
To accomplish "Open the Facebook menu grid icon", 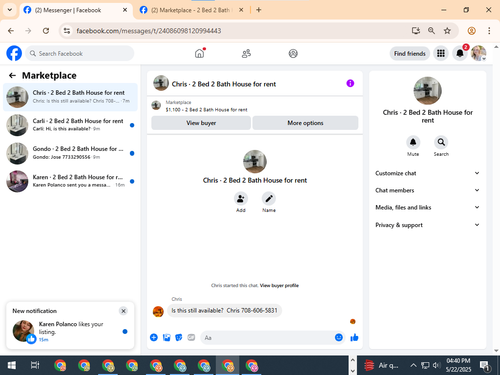I will [x=441, y=53].
